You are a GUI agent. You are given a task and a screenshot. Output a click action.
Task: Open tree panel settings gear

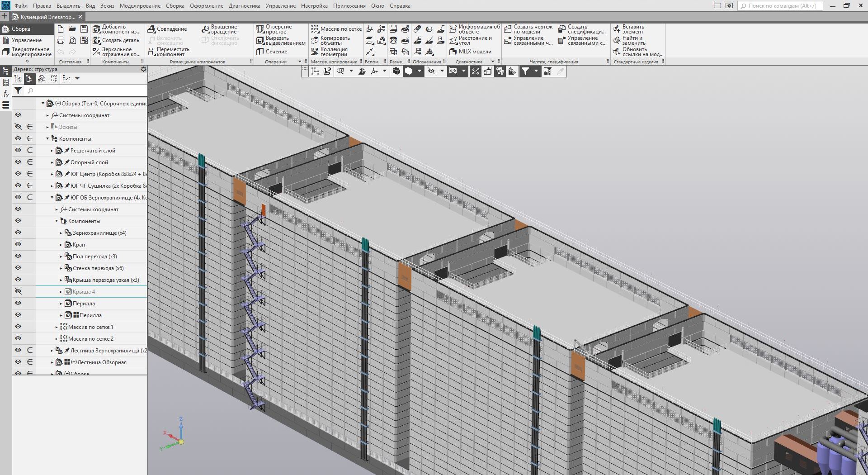click(143, 69)
